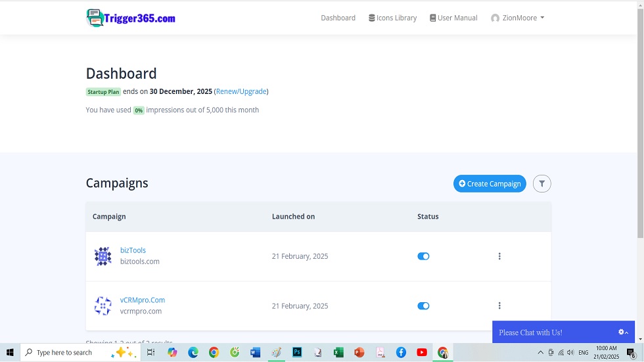Click the Trigger365.com logo
This screenshot has height=362, width=644.
(x=131, y=18)
